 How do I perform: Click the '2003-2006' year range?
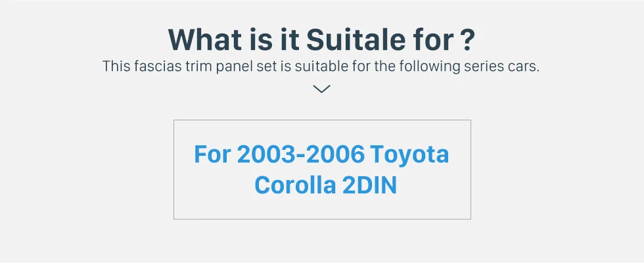tap(301, 154)
